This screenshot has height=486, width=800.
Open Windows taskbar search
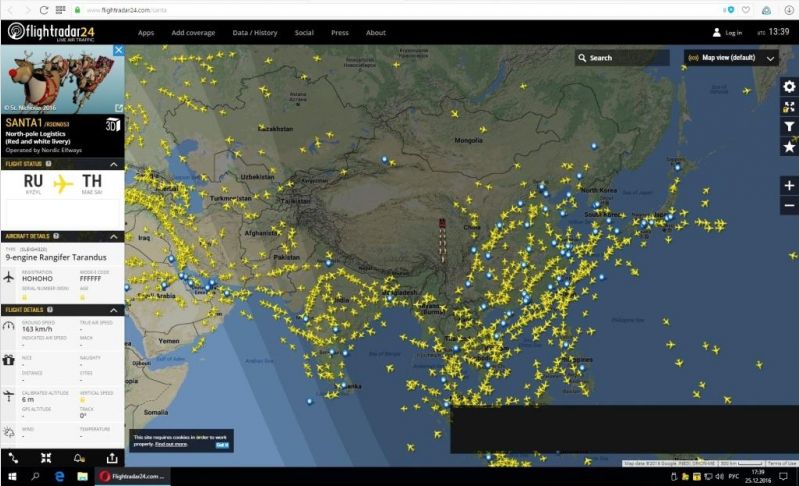click(35, 476)
